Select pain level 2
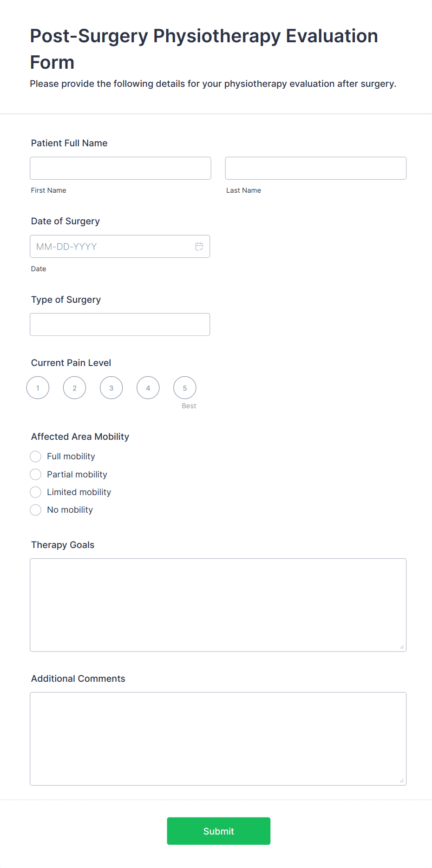This screenshot has height=868, width=432. [x=75, y=388]
